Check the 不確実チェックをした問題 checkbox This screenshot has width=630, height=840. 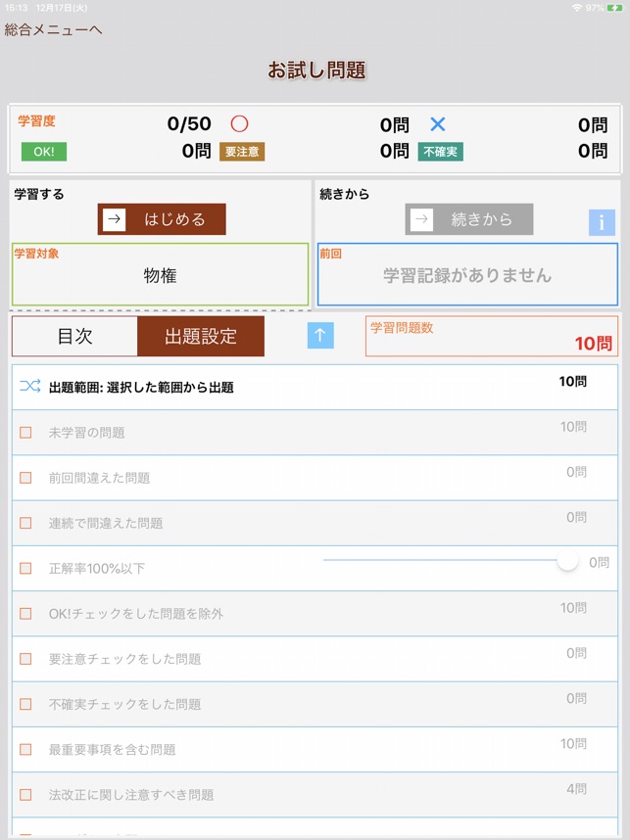(x=25, y=704)
